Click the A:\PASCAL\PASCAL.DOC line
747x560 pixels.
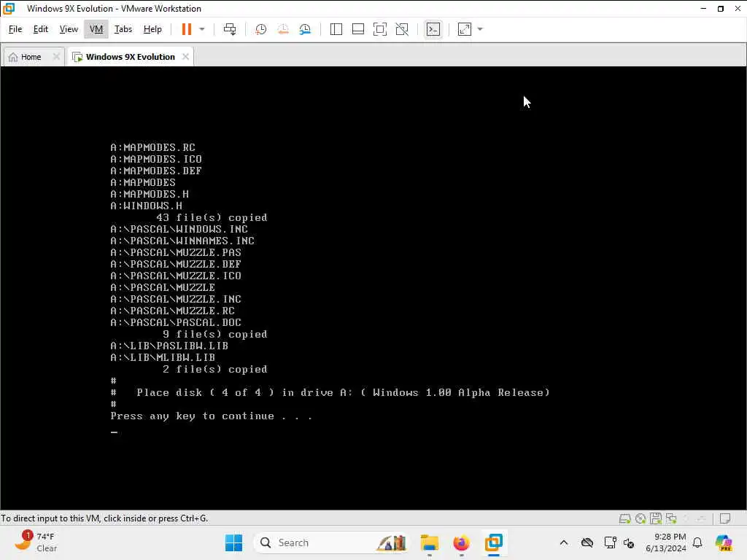coord(176,322)
